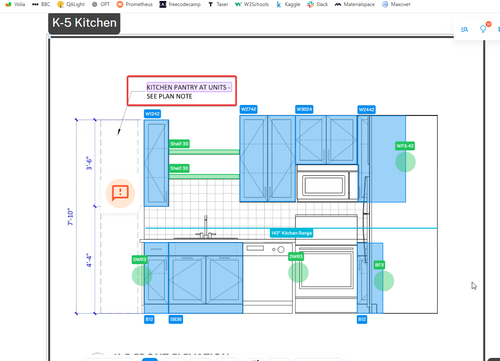This screenshot has width=500, height=361.
Task: Select the WF3-42 filler tag
Action: pyautogui.click(x=405, y=146)
